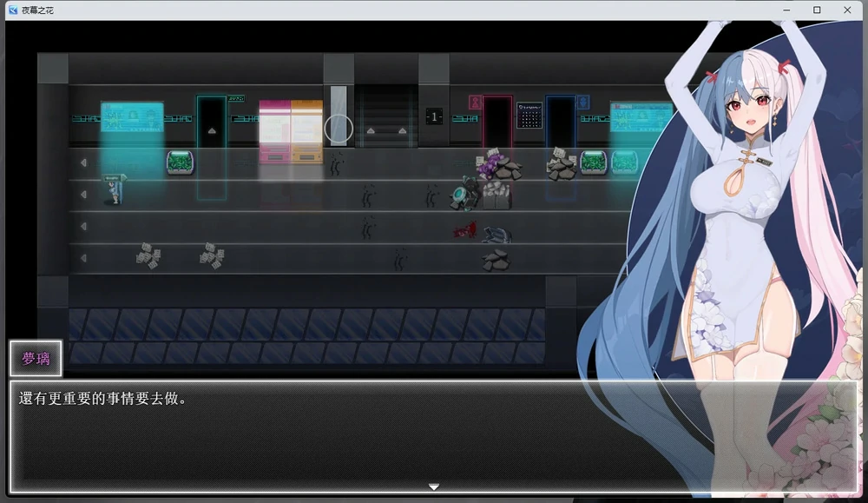Click the robot beside the rubble

[x=464, y=195]
